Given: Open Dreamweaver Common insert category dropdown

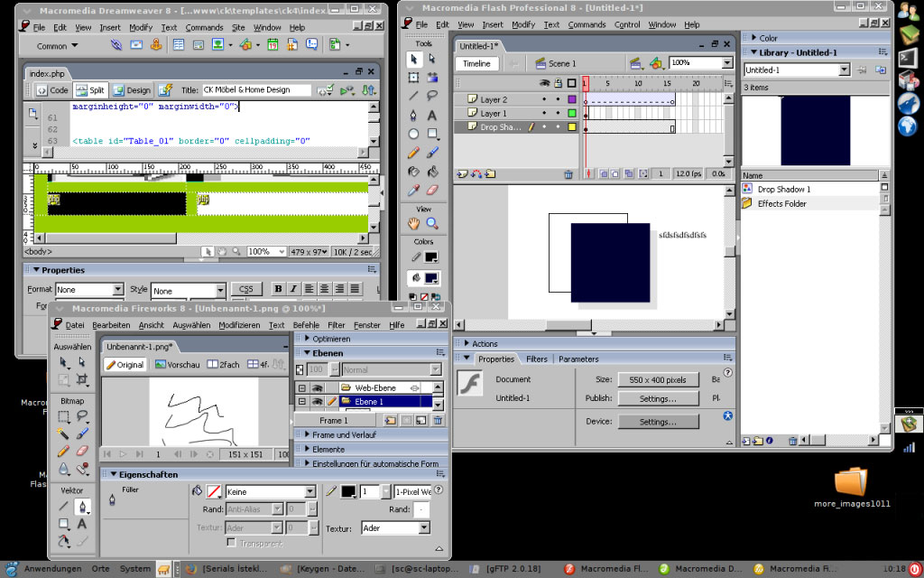Looking at the screenshot, I should pyautogui.click(x=57, y=45).
